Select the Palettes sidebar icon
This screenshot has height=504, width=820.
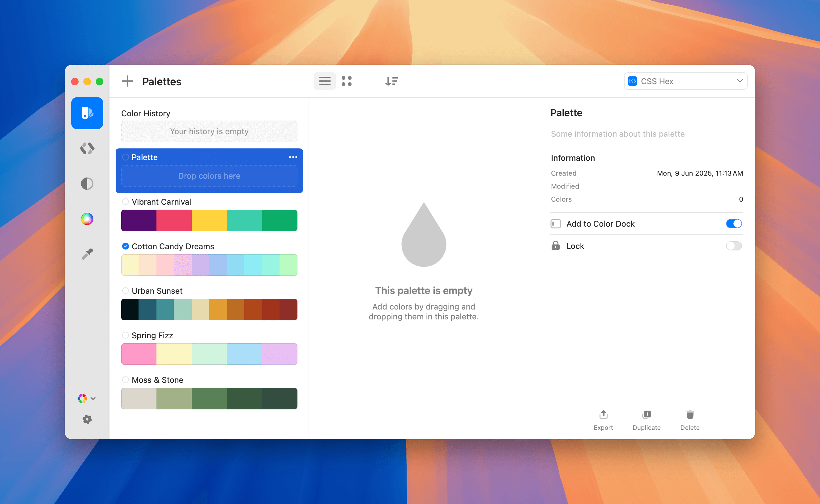click(87, 113)
